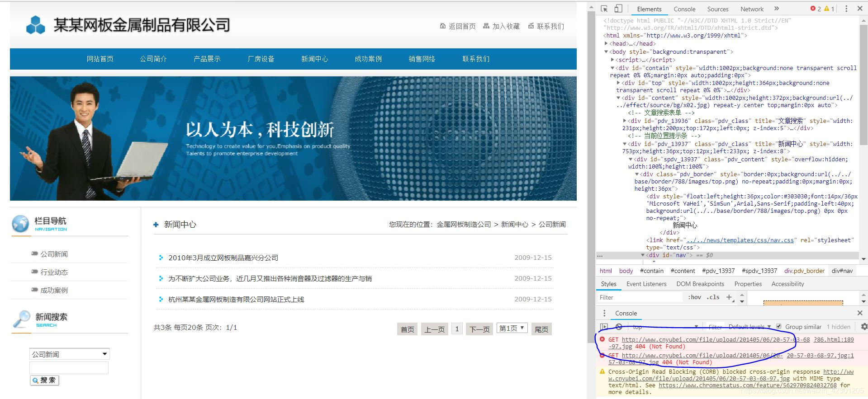This screenshot has height=399, width=868.
Task: Clear the console with the ban icon
Action: point(619,327)
